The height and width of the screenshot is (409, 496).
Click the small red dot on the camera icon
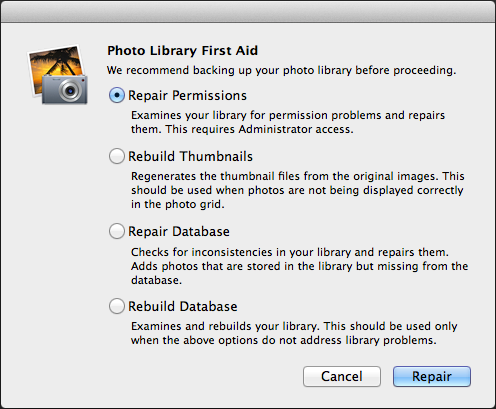click(83, 80)
